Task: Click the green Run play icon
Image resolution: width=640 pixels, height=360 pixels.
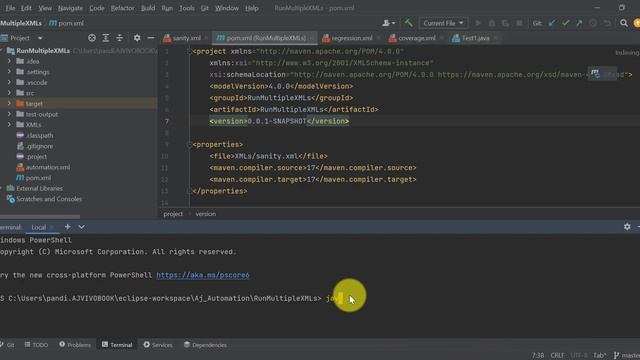Action: point(478,23)
